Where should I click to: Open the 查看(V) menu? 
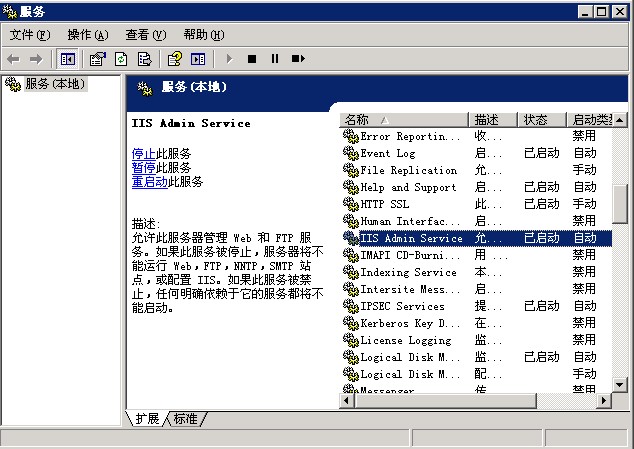point(146,35)
